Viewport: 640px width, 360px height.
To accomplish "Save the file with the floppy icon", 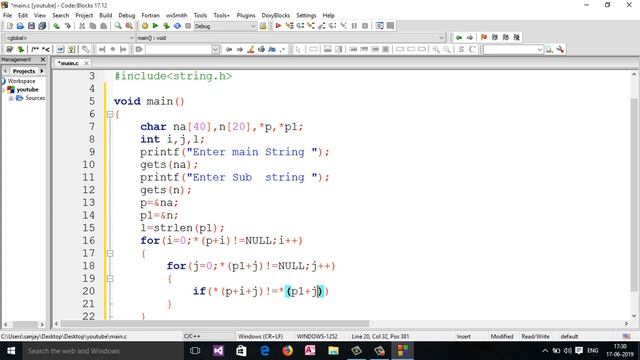I will [31, 26].
